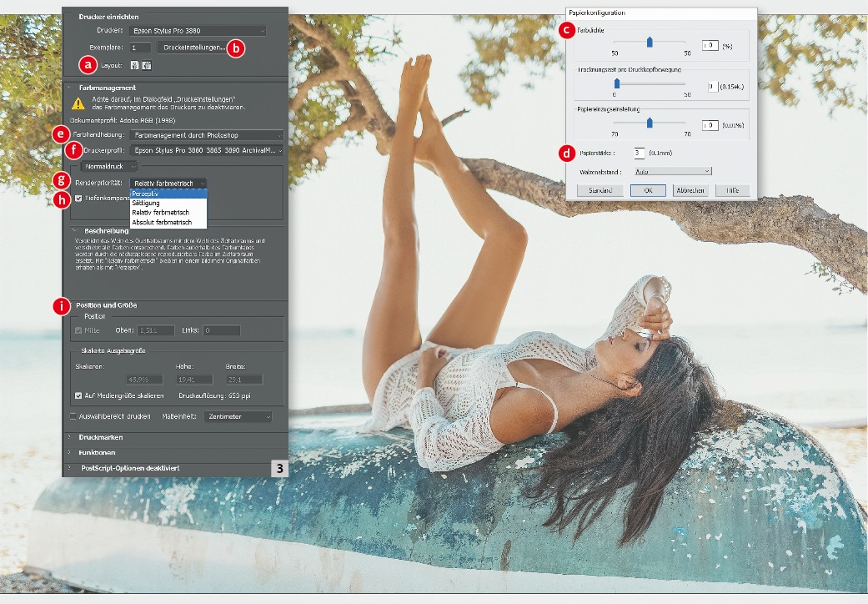Click Abbrechen in the paper dialog
The image size is (868, 604).
coord(690,190)
